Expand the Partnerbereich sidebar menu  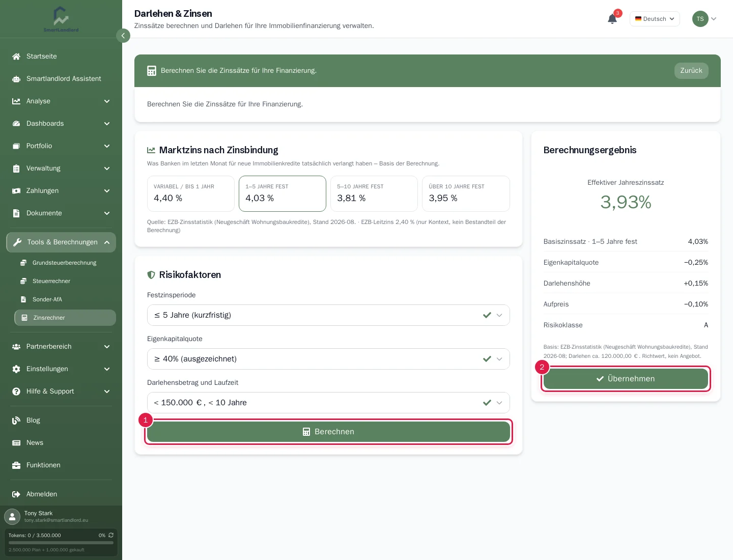click(x=61, y=347)
